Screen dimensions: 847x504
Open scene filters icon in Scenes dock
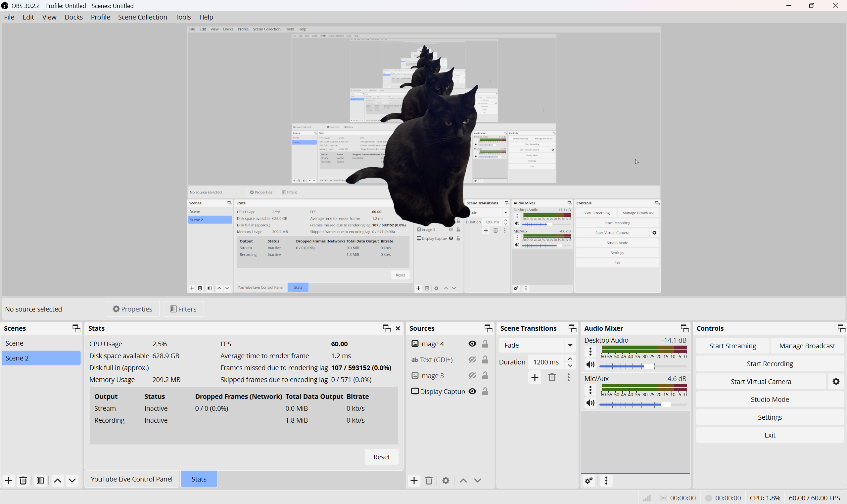point(40,480)
